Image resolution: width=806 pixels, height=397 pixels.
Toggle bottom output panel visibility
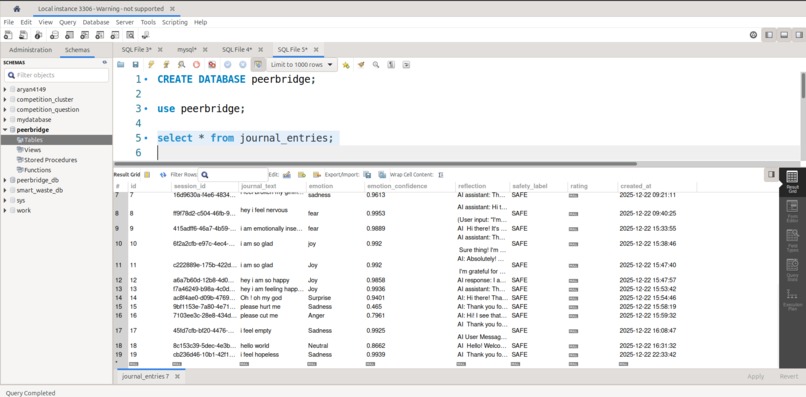[784, 35]
